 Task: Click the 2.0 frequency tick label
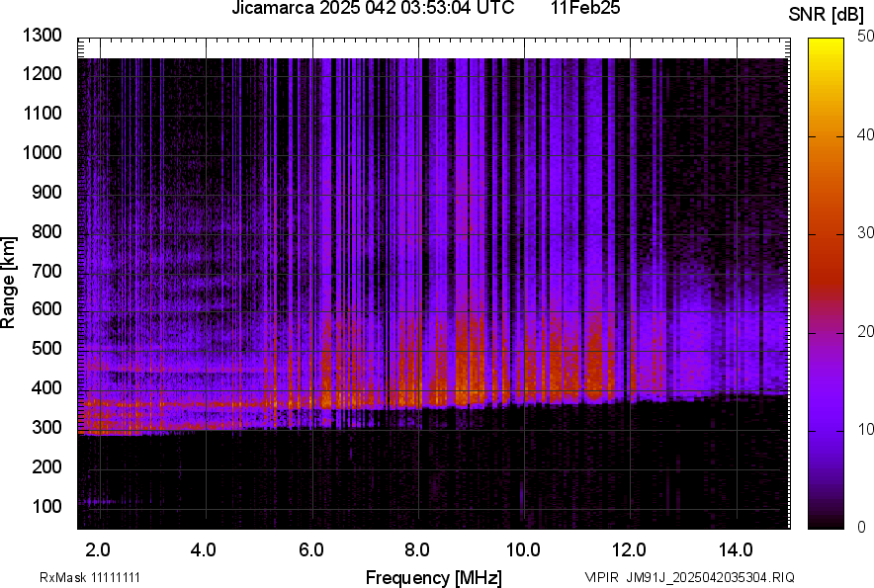coord(98,548)
